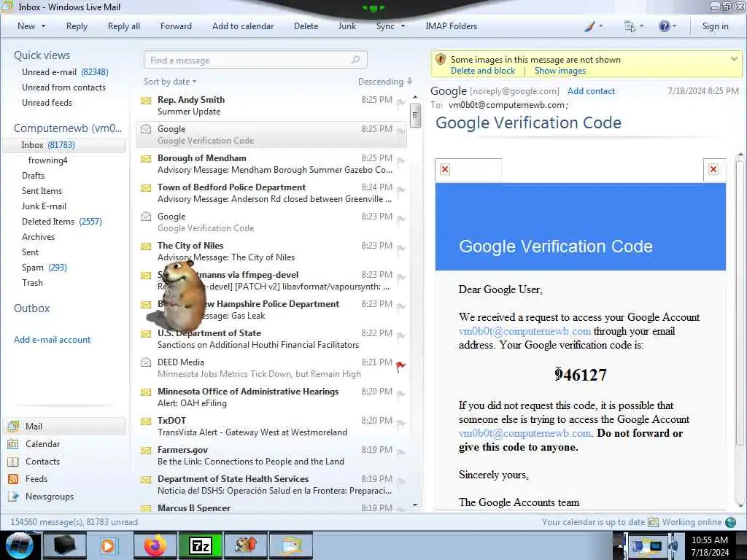
Task: Open the Spam folder
Action: click(44, 267)
